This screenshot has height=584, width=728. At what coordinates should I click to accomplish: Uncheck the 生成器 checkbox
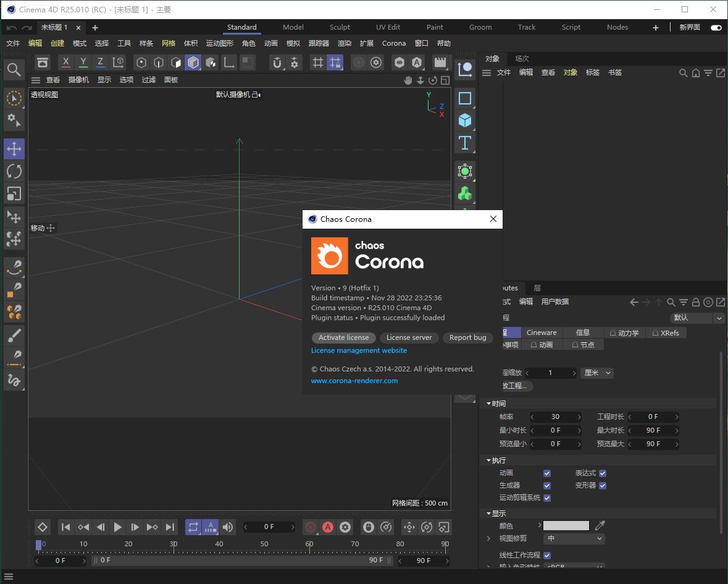click(x=546, y=485)
